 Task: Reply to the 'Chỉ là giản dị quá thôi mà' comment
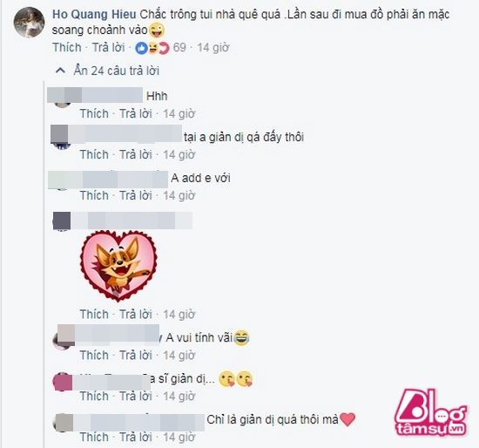(136, 438)
